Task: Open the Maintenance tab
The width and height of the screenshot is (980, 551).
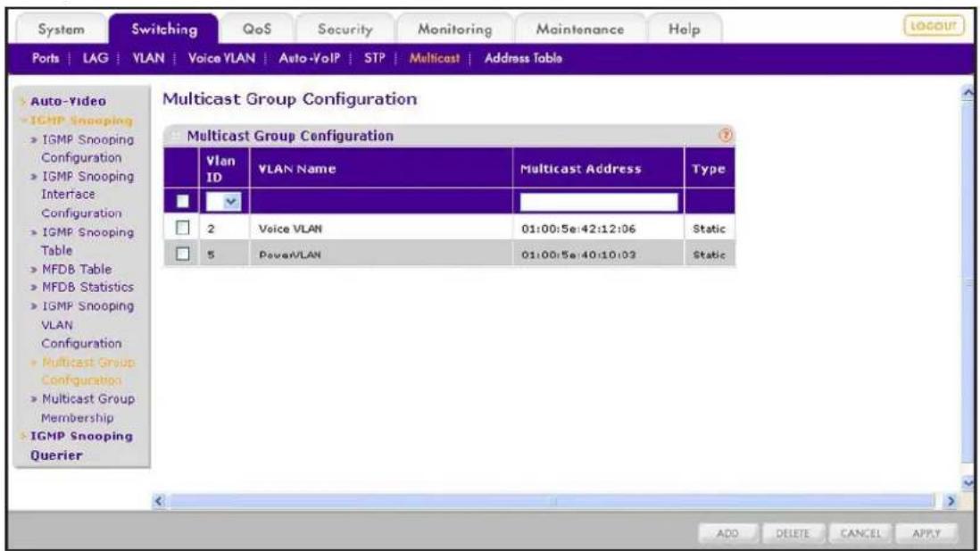Action: click(x=580, y=29)
